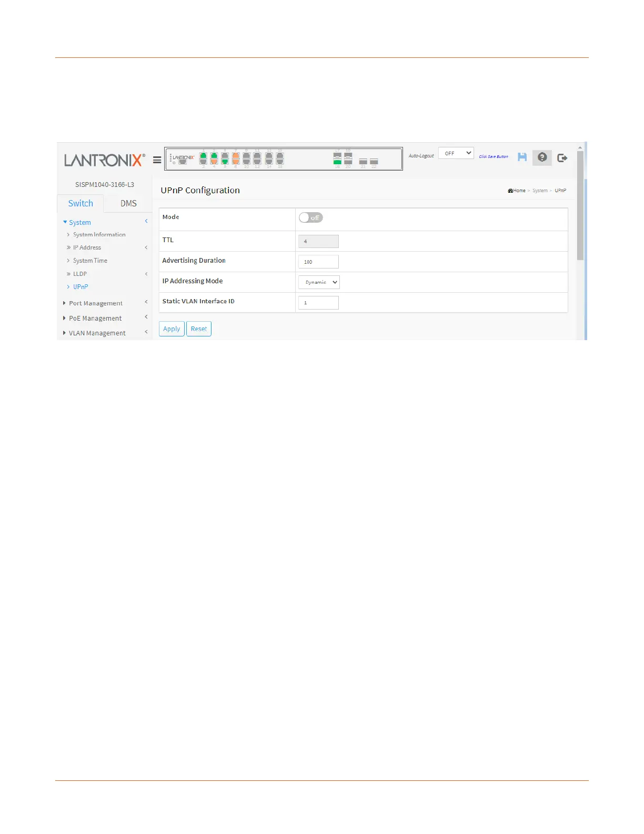The width and height of the screenshot is (644, 834).
Task: Switch to the Switch tab
Action: (x=80, y=203)
